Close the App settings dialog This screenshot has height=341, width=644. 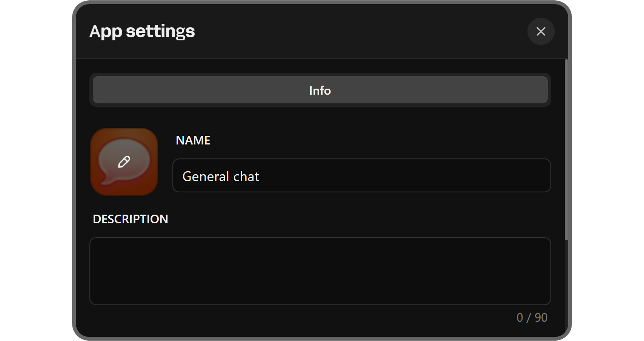click(541, 31)
